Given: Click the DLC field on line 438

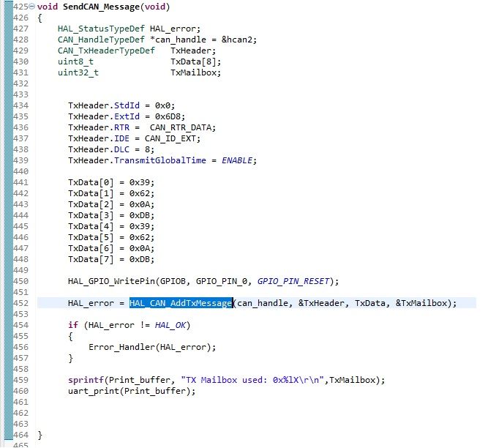Looking at the screenshot, I should click(121, 149).
